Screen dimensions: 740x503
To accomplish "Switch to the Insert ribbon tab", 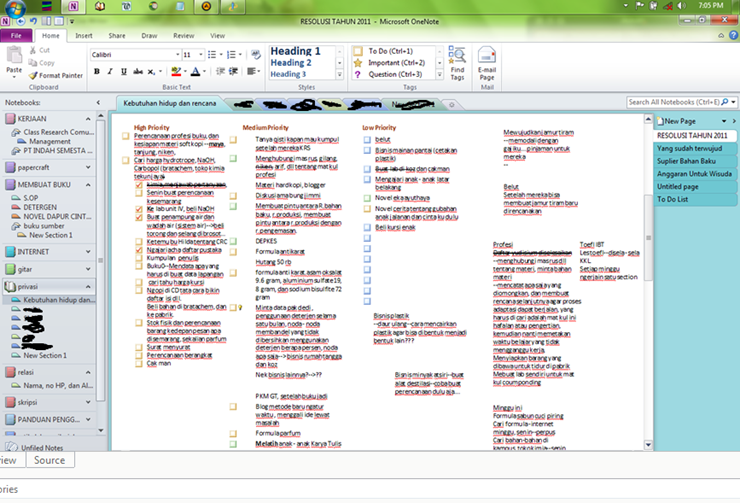I will (x=84, y=35).
